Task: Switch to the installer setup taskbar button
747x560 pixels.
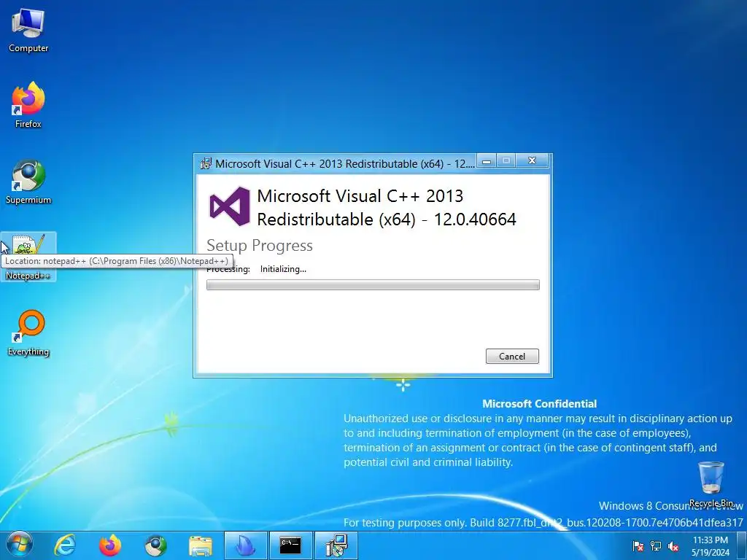Action: (x=336, y=545)
